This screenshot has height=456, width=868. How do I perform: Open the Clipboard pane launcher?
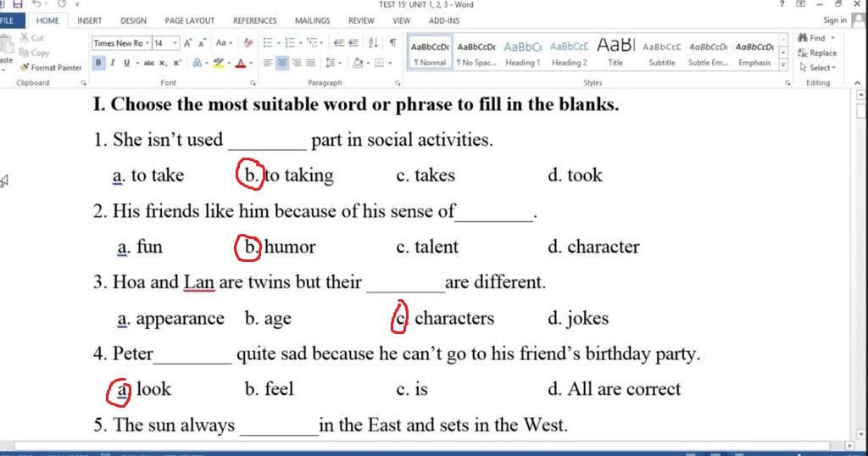pyautogui.click(x=84, y=83)
